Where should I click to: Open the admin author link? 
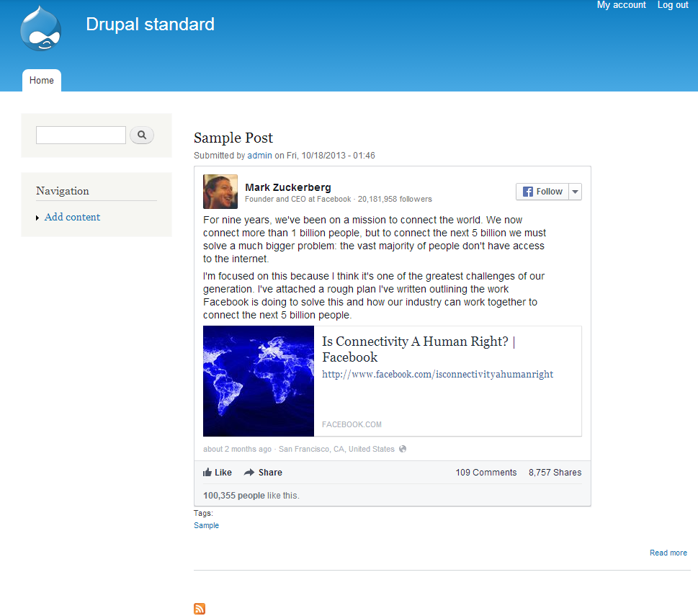click(x=259, y=156)
